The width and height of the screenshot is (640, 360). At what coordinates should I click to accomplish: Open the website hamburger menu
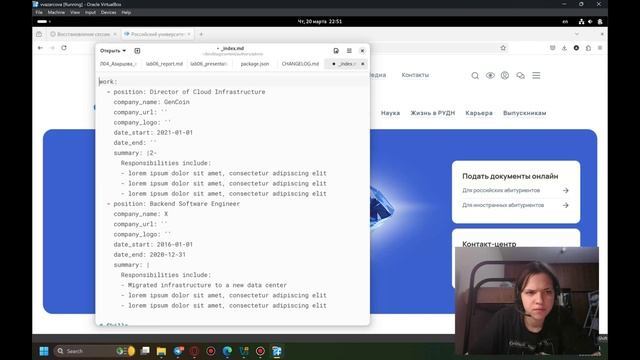click(x=536, y=76)
